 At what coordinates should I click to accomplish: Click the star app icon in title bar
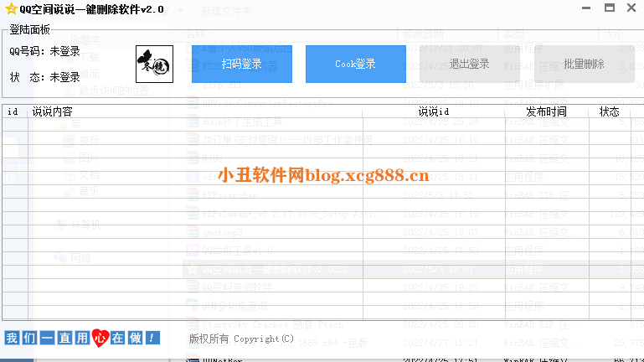tap(11, 8)
